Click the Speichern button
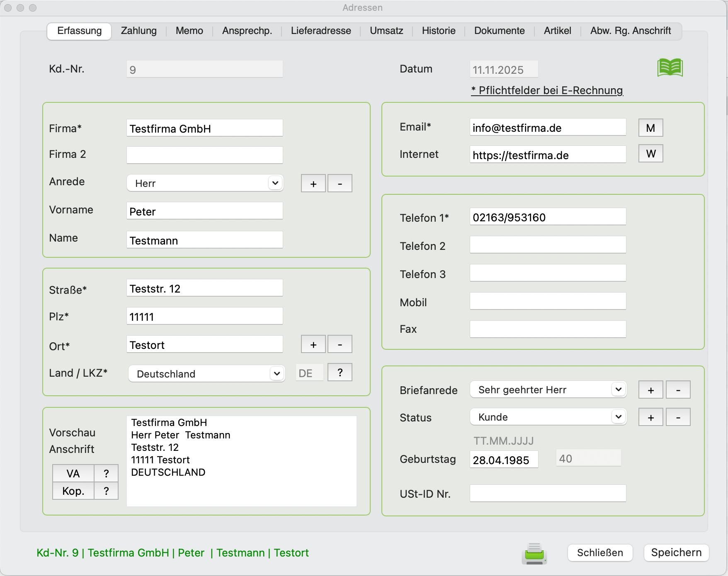Image resolution: width=728 pixels, height=576 pixels. [x=676, y=553]
